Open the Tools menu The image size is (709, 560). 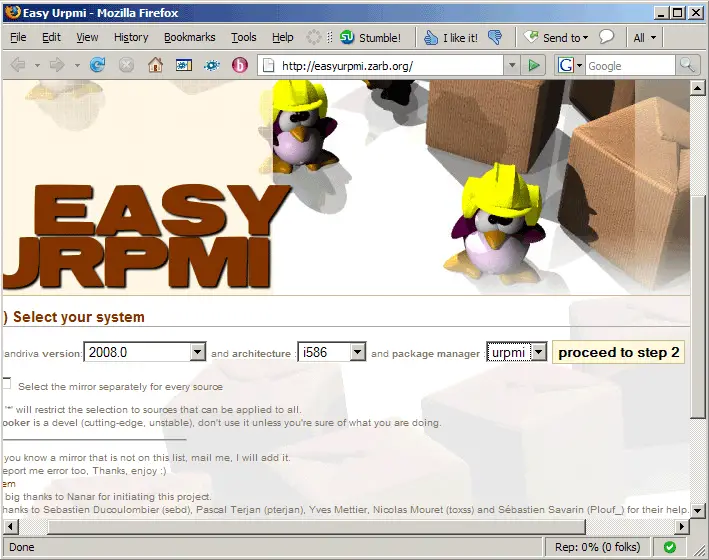point(244,38)
